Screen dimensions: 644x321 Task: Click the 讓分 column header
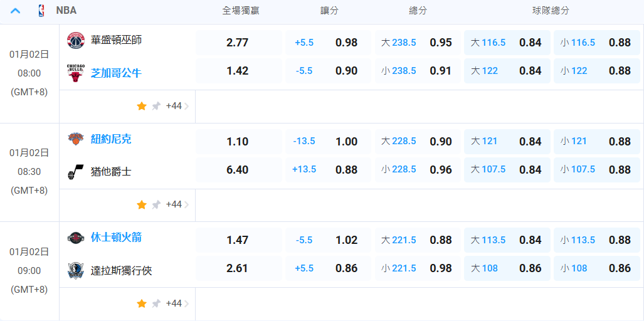(329, 11)
